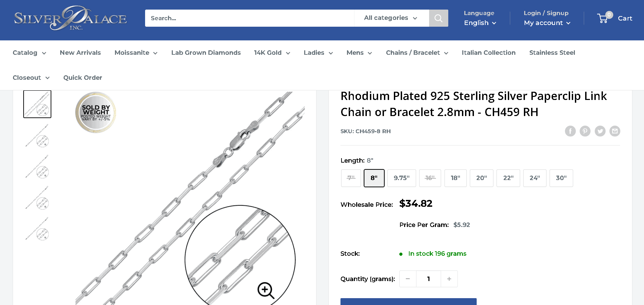Select the 24 inch chain length
644x305 pixels.
[534, 178]
